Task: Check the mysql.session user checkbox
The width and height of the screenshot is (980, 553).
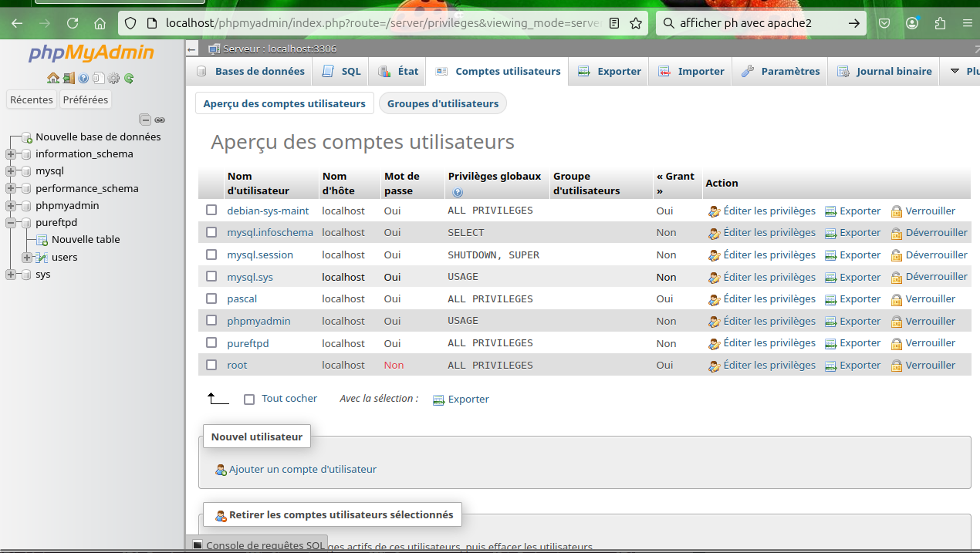Action: 211,255
